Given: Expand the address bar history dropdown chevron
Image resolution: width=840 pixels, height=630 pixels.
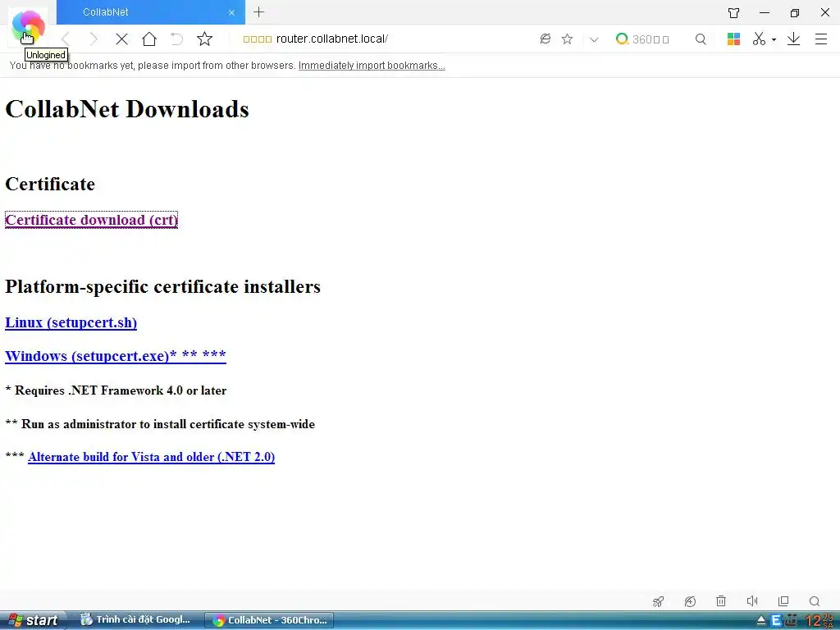Looking at the screenshot, I should pos(594,39).
